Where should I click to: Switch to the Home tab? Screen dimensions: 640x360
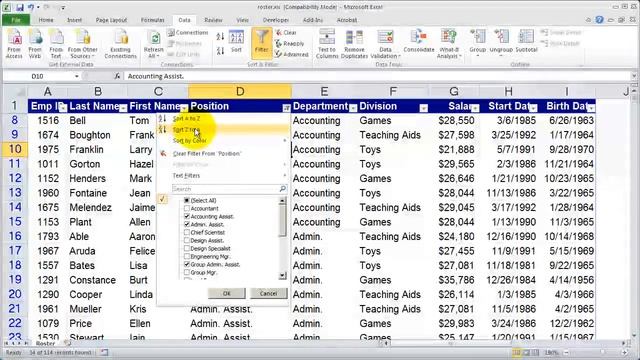pos(46,20)
